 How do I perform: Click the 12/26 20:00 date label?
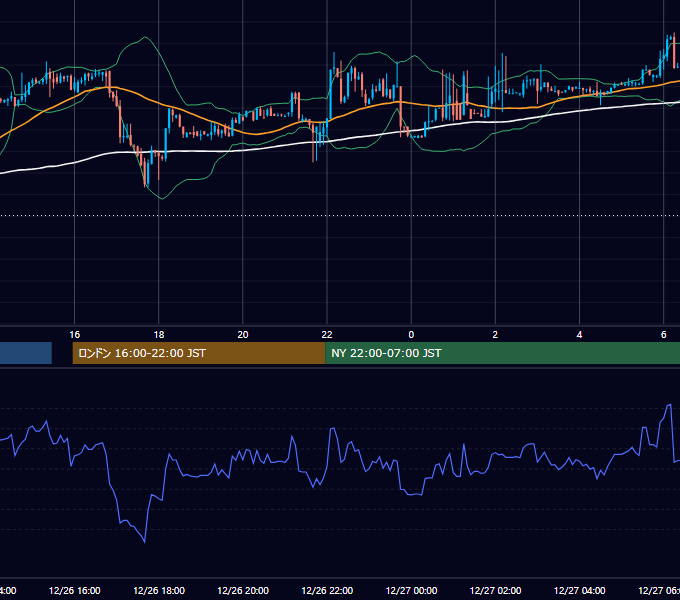(x=243, y=590)
